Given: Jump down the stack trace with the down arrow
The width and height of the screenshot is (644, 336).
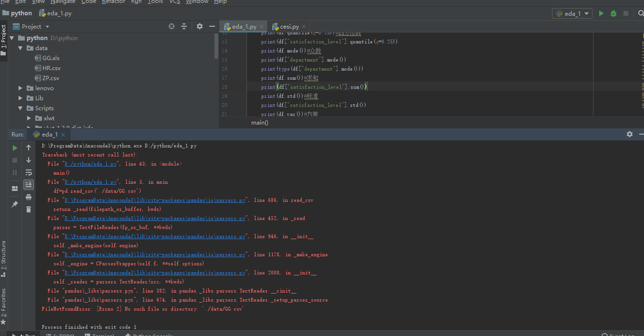Looking at the screenshot, I should [x=29, y=160].
